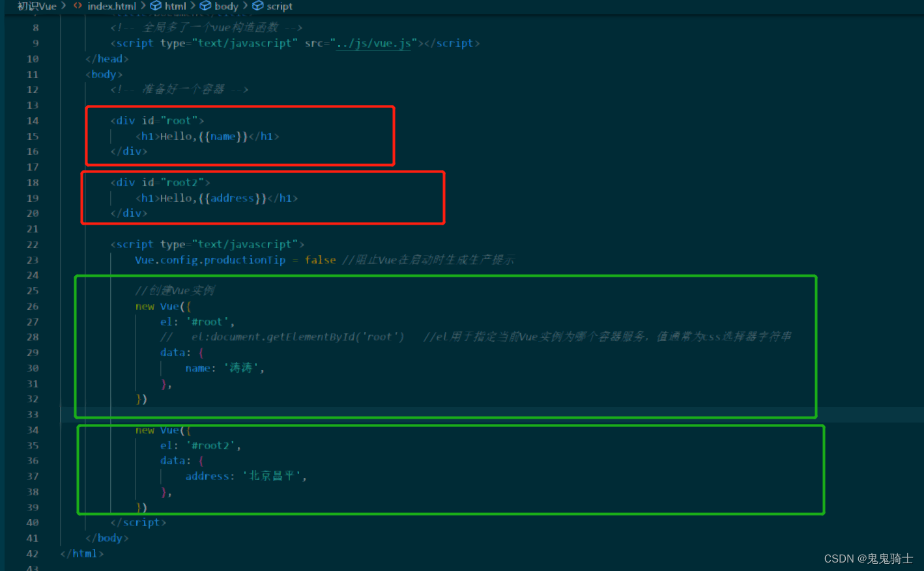Click the html symbol icon in breadcrumb
Screen dimensions: 924x571
click(x=156, y=6)
